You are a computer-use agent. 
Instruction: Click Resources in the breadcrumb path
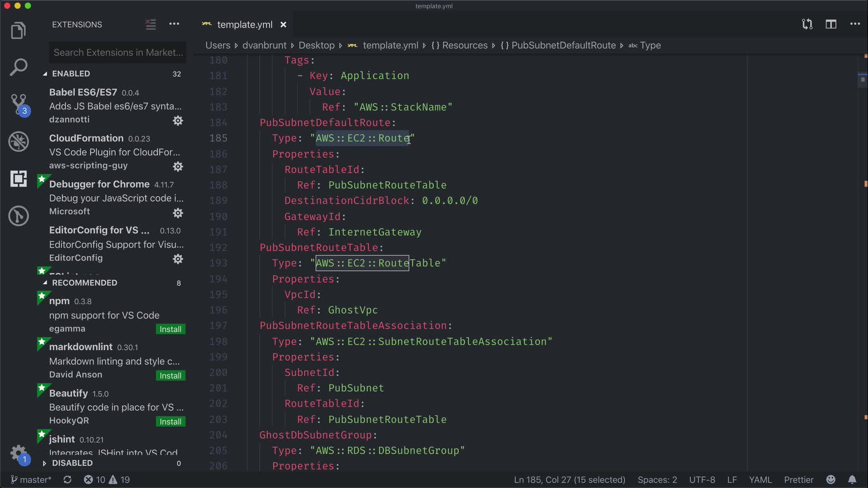464,45
